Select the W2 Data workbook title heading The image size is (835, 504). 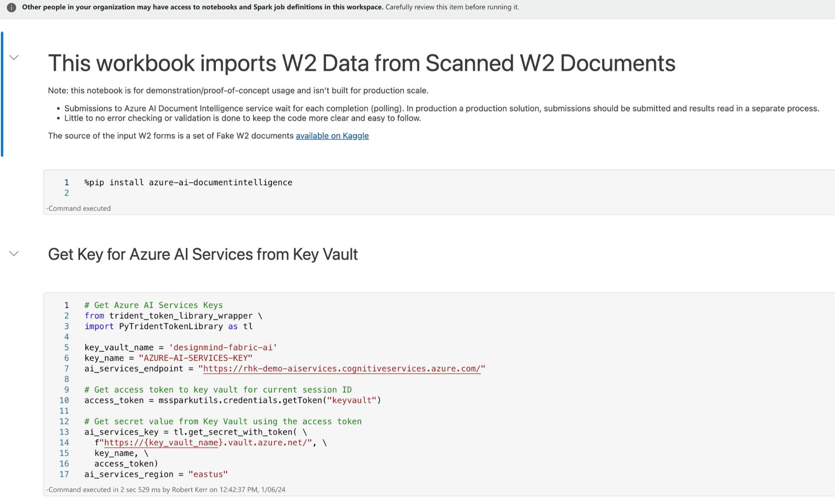pos(361,63)
